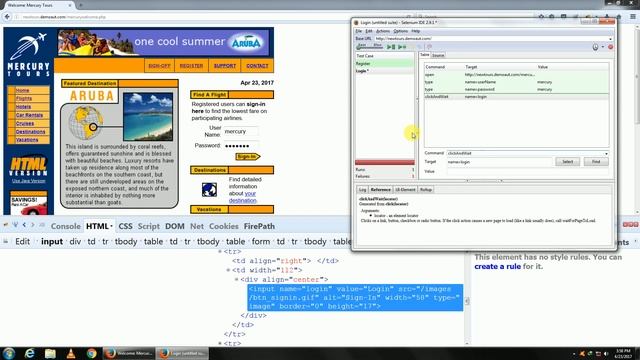Click the form breadcrumb in Firebug path
The image size is (640, 360).
[x=261, y=242]
